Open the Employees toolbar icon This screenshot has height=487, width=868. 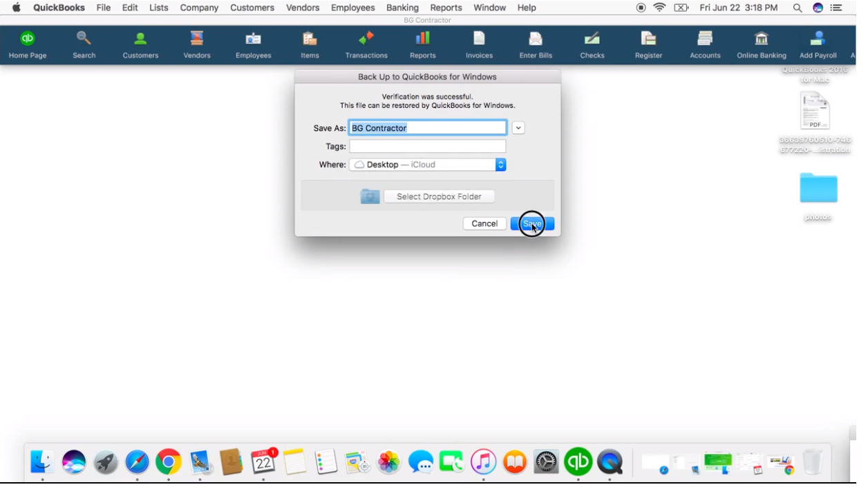(x=253, y=45)
